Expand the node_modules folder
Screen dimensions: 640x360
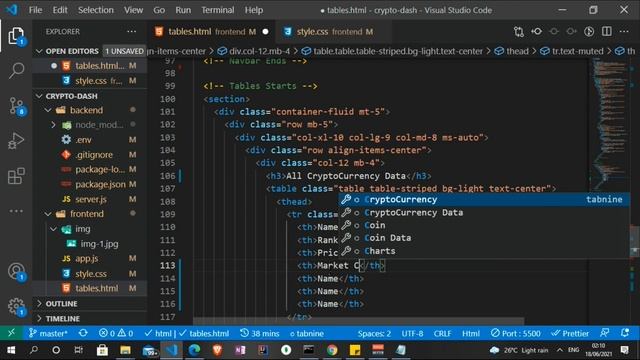pyautogui.click(x=53, y=125)
